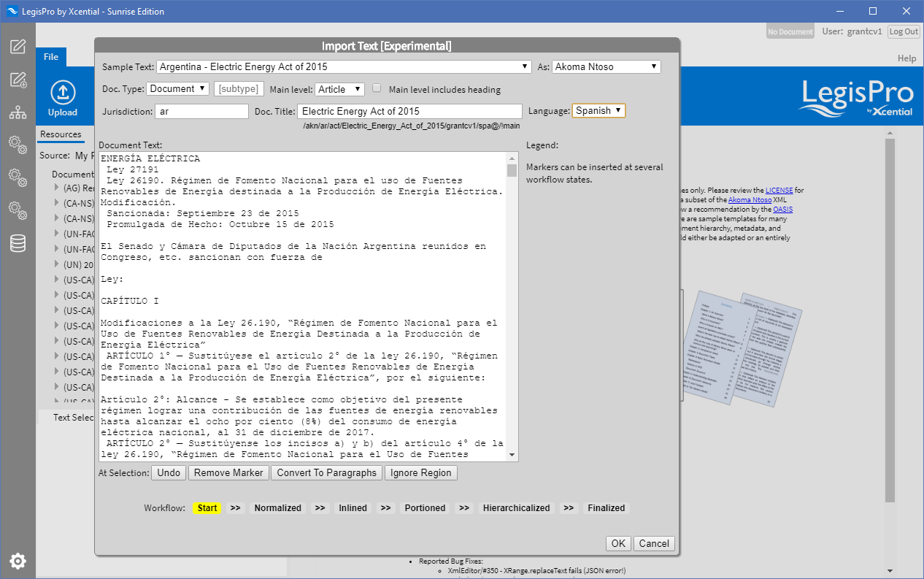924x579 pixels.
Task: Click 'Text Selec' row in resources panel
Action: 74,417
